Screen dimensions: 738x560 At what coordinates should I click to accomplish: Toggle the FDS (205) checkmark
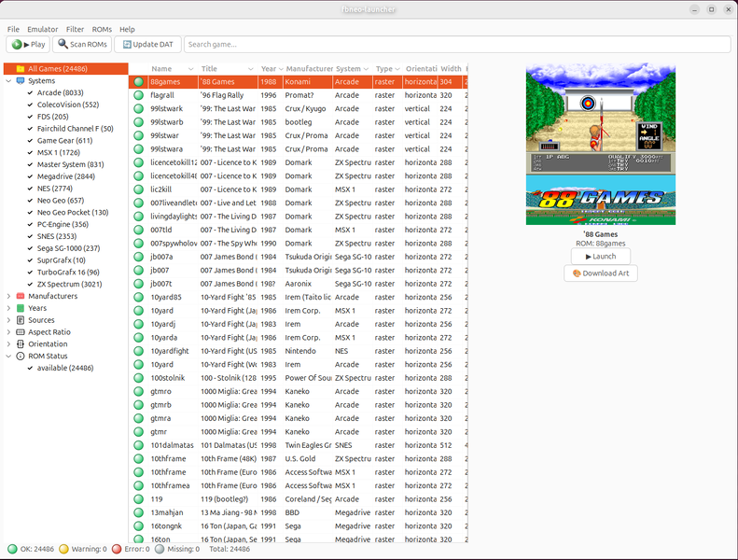point(30,117)
